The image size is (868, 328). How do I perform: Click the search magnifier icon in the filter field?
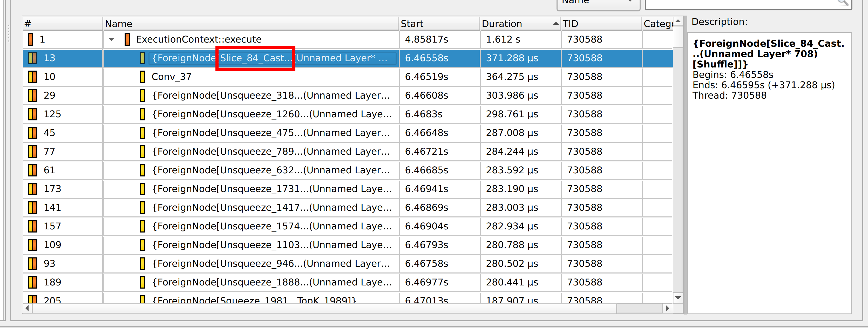tap(843, 3)
